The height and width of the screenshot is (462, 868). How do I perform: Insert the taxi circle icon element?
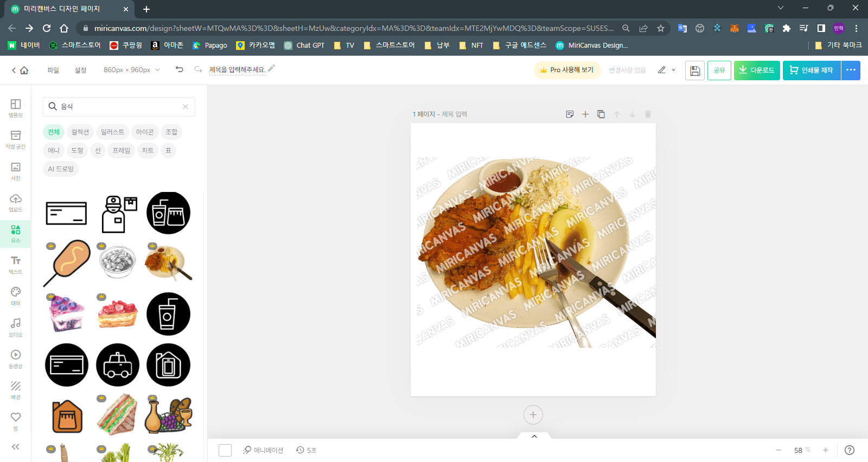point(118,365)
